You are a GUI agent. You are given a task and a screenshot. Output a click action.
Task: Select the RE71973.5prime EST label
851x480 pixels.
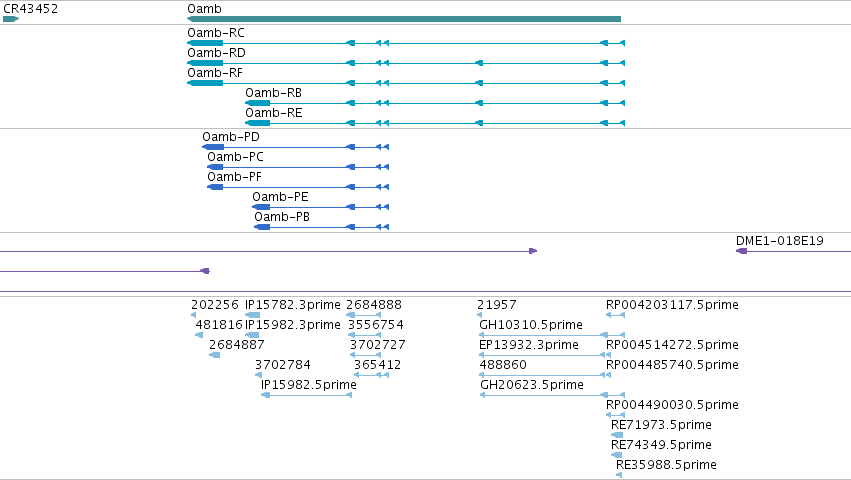[x=661, y=425]
